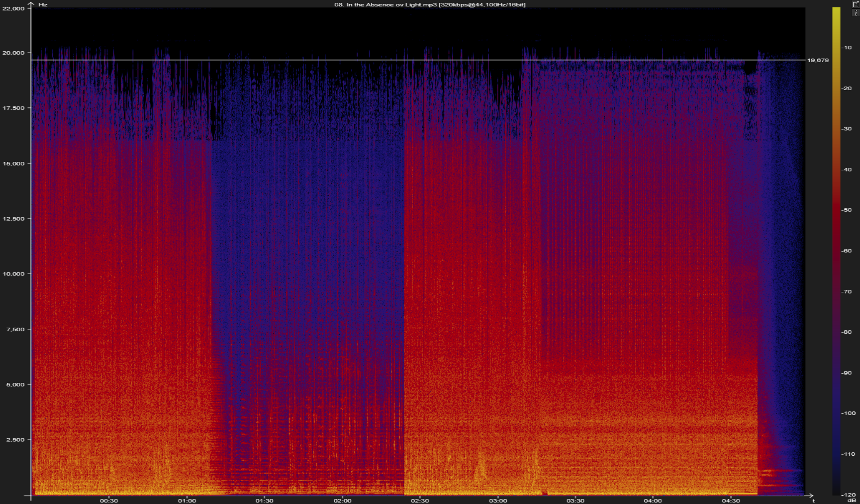Open the info 'i' icon
Image resolution: width=860 pixels, height=504 pixels.
(856, 13)
